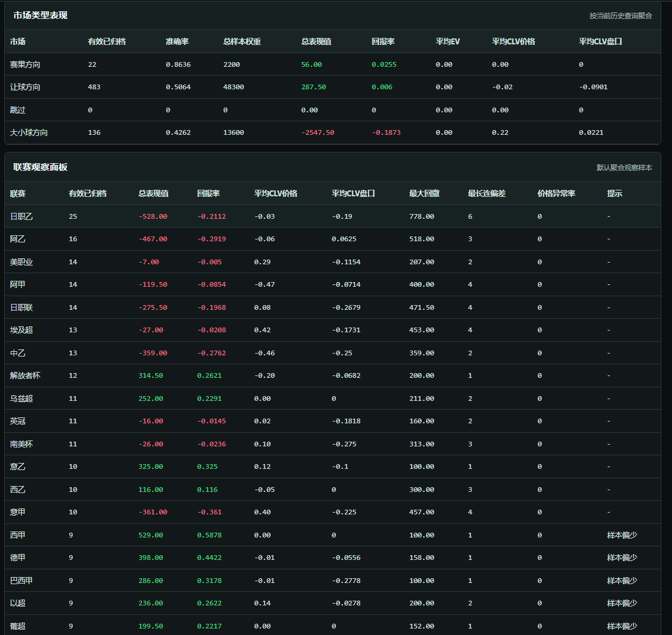Select the 赛果方向 market row
This screenshot has width=672, height=635.
point(25,64)
